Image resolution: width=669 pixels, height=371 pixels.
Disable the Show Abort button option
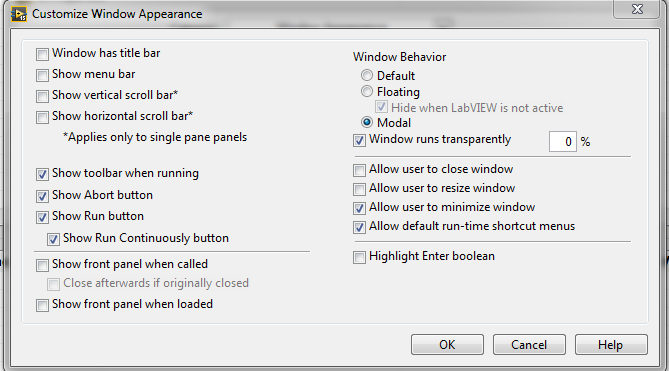(42, 196)
